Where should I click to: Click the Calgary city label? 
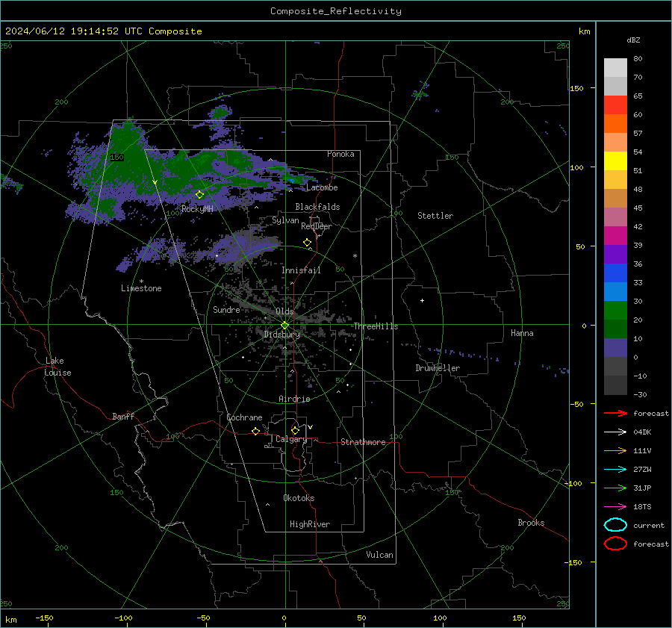(x=291, y=439)
